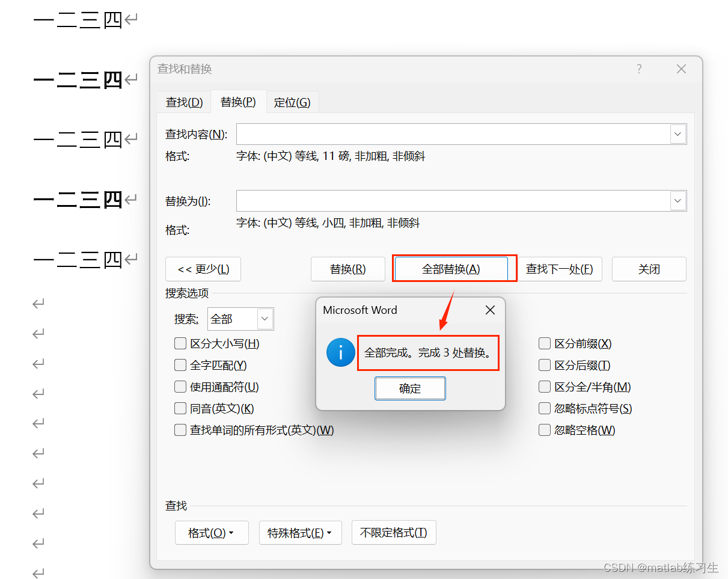
Task: Close the Microsoft Word message box
Action: pos(491,310)
